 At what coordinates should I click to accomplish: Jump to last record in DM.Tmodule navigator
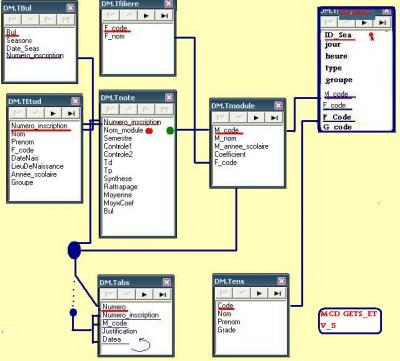(274, 117)
